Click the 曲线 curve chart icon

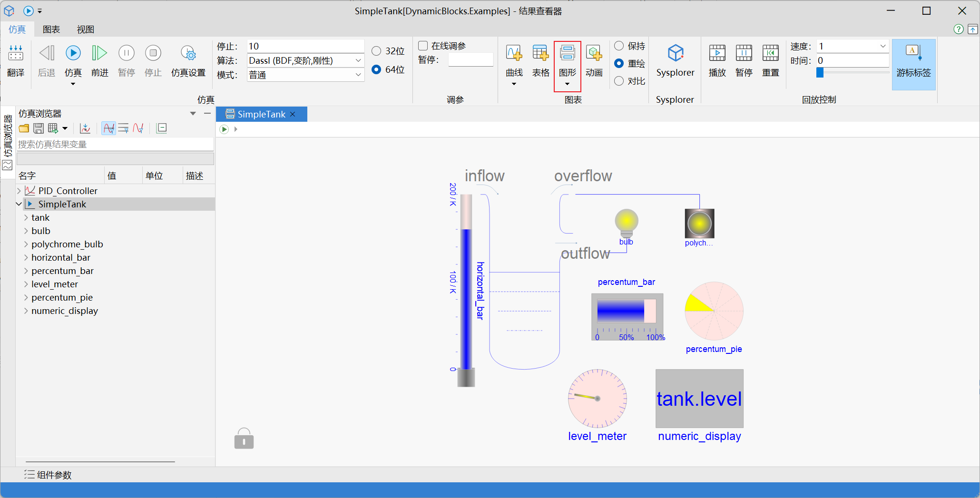514,54
